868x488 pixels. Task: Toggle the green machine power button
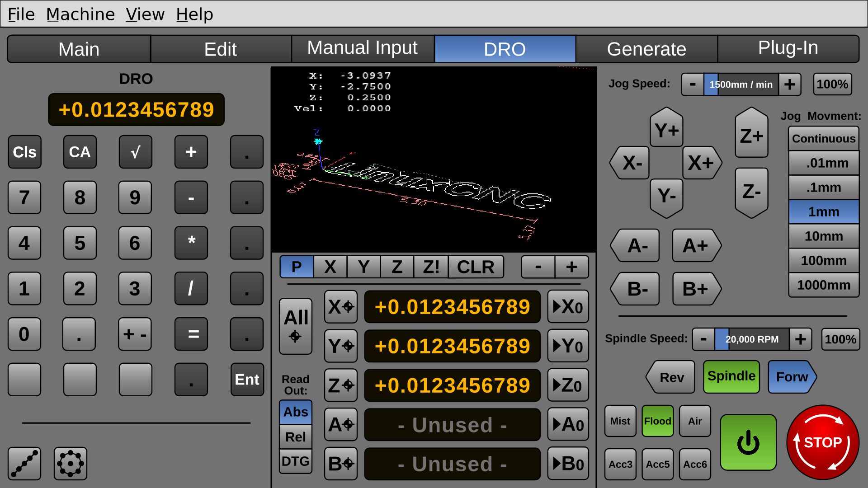[748, 442]
